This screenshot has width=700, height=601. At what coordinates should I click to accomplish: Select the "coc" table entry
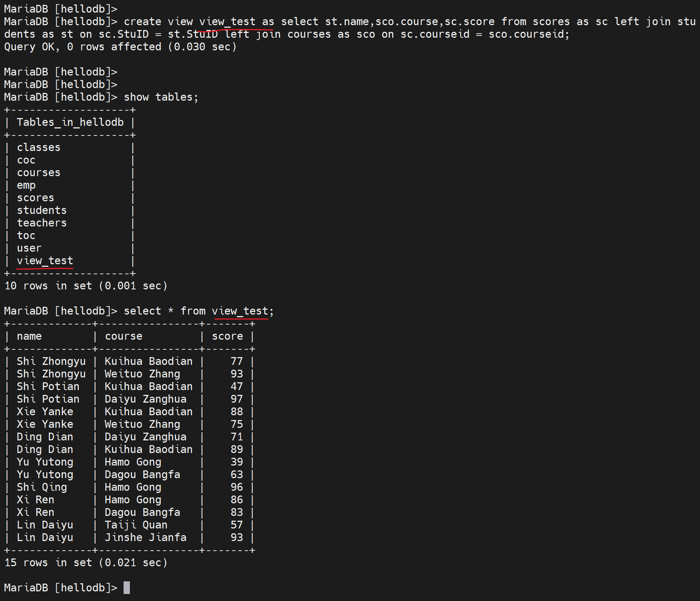[26, 160]
